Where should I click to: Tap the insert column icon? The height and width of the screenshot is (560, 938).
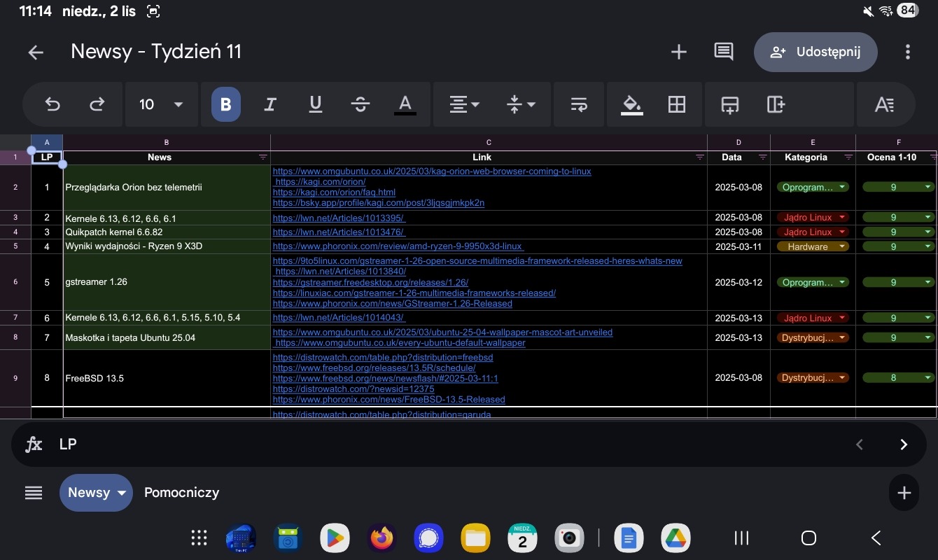(776, 104)
